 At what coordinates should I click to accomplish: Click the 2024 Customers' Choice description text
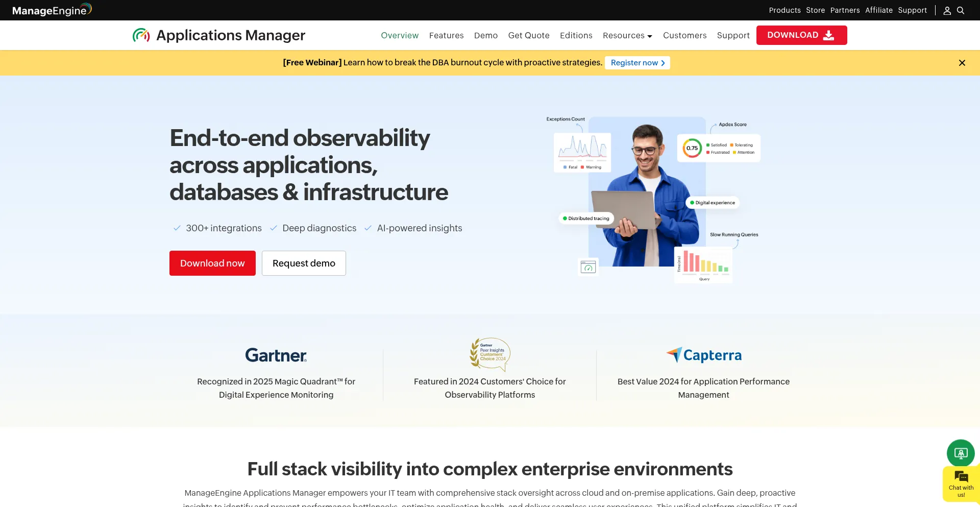click(490, 388)
